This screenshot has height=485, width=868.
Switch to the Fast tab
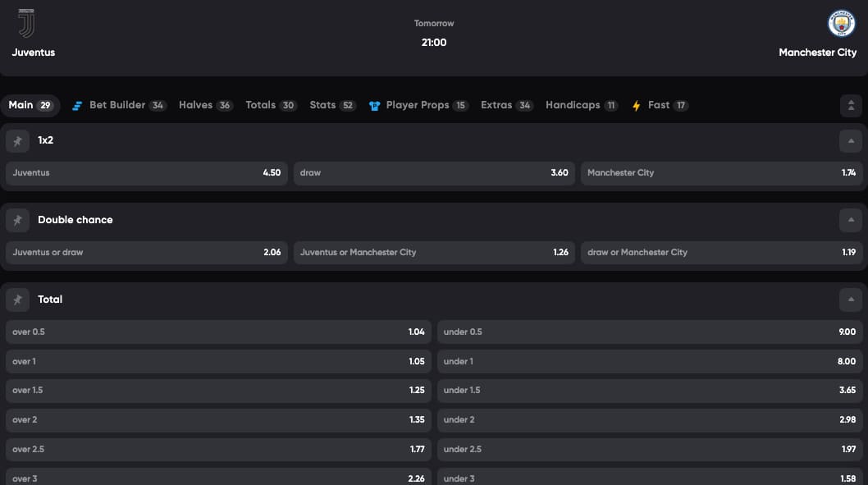tap(660, 105)
